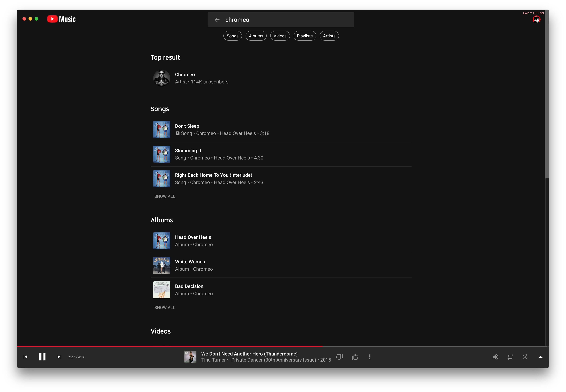Screen dimensions: 566x392
Task: Open the YouTube Music home logo
Action: (x=61, y=19)
